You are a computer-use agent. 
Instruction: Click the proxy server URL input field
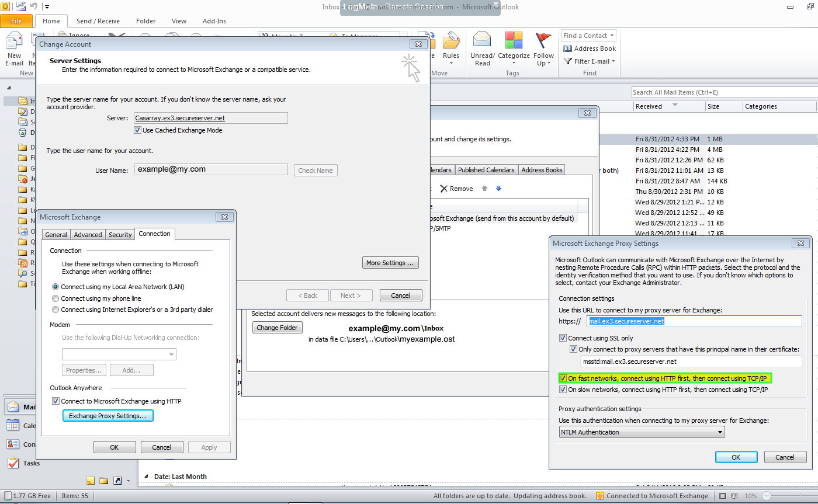click(694, 321)
